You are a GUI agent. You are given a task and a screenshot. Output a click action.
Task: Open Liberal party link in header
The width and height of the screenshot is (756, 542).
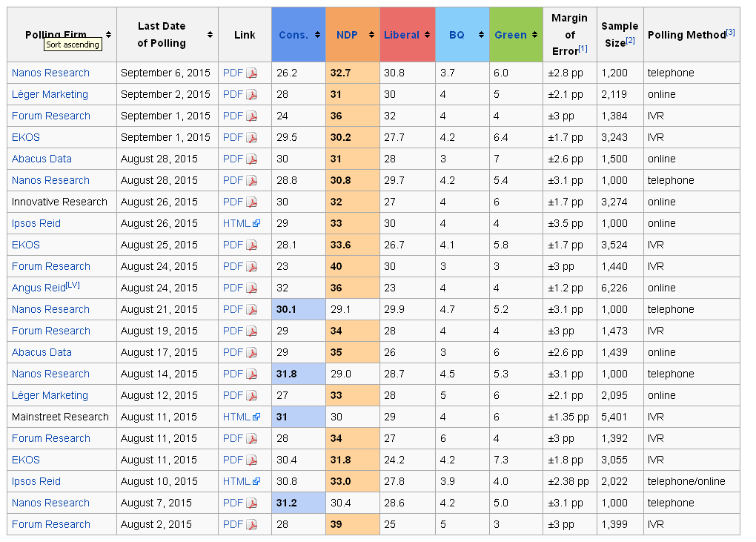pos(402,35)
